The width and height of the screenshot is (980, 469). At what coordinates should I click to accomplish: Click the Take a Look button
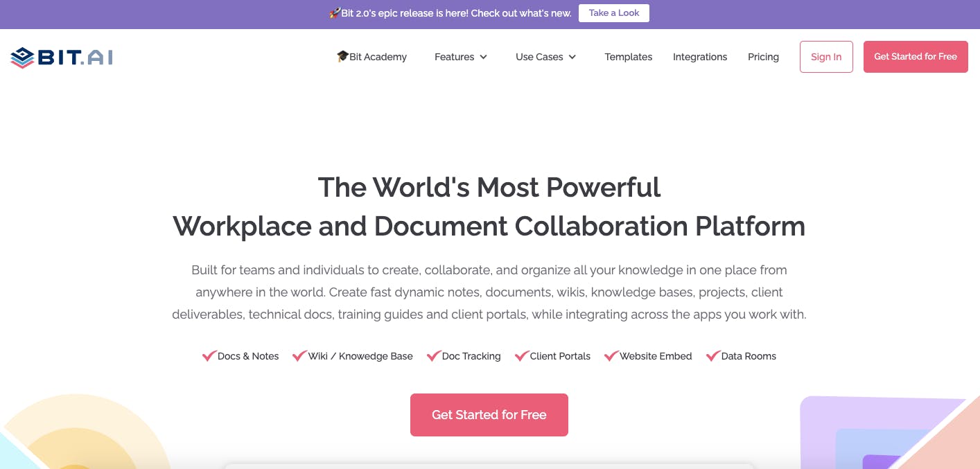[x=614, y=13]
